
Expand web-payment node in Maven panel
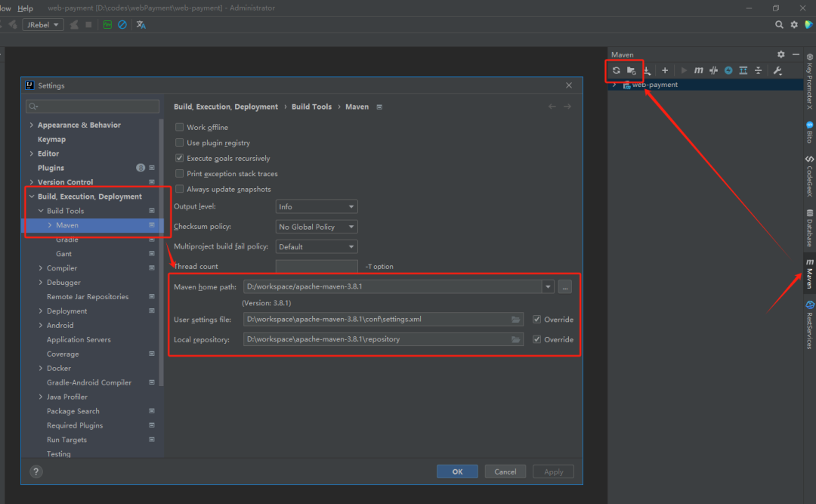tap(614, 85)
